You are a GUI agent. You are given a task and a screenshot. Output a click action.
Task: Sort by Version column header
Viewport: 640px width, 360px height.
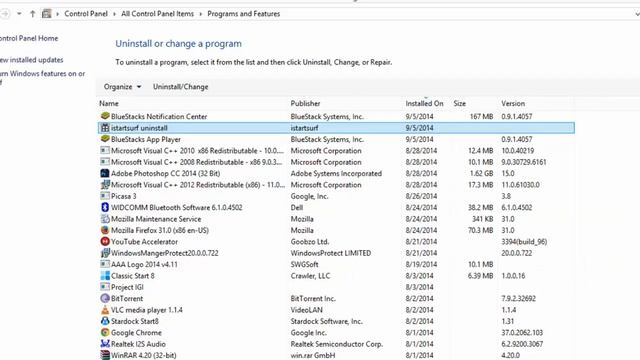[513, 104]
